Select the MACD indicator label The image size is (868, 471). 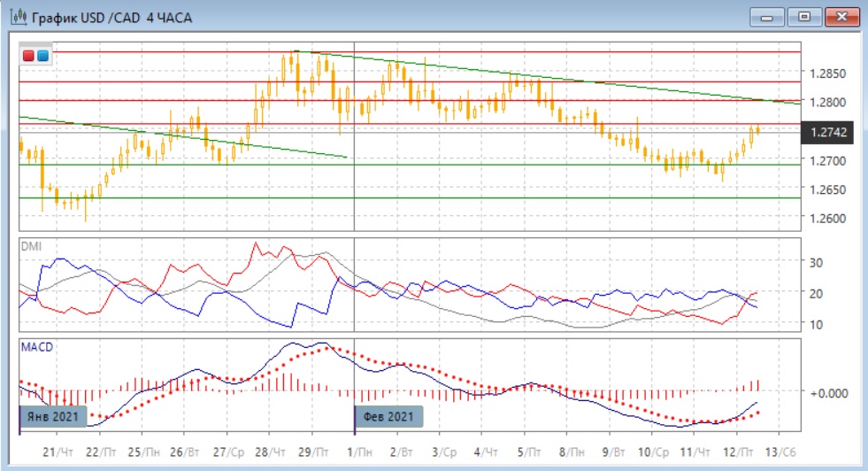pos(36,346)
